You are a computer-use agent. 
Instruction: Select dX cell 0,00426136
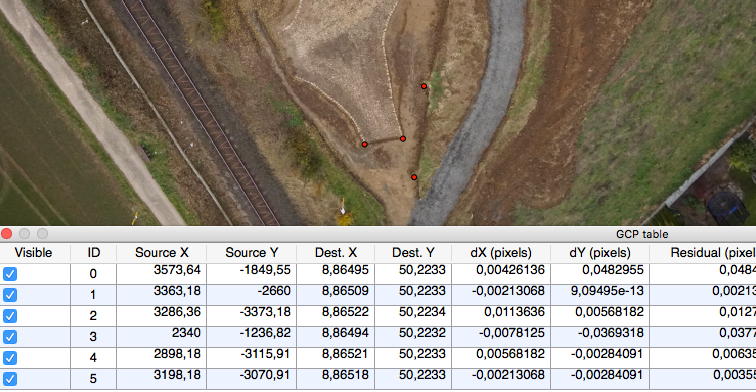point(501,273)
